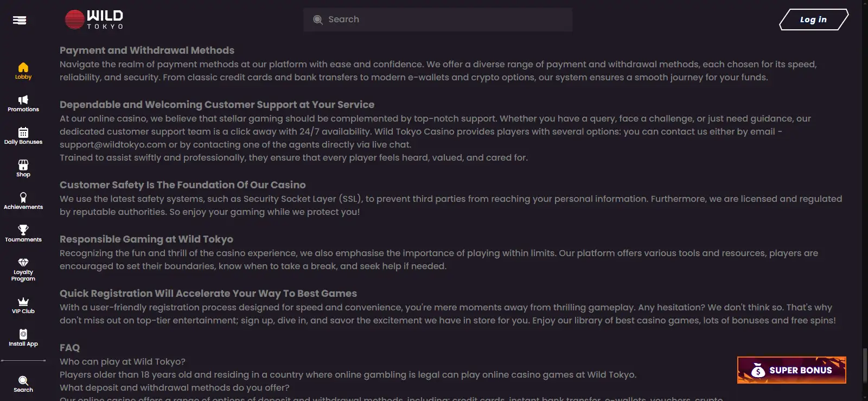Select the Loyalty Program menu label

23,276
